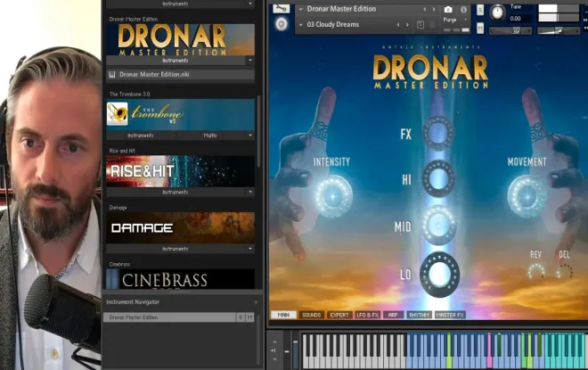Save the snapshot with the disk icon
Image resolution: width=588 pixels, height=370 pixels.
click(421, 25)
